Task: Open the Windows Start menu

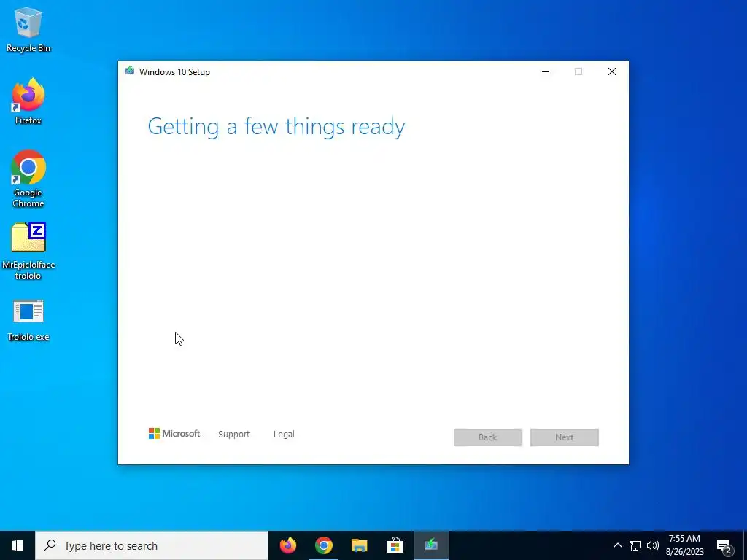Action: 18,545
